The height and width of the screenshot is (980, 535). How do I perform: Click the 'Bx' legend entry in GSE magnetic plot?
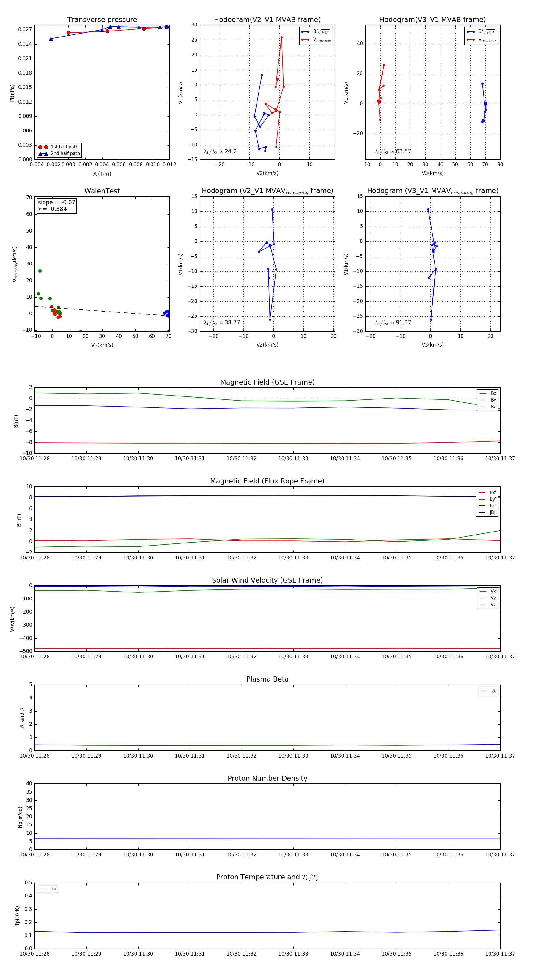488,393
